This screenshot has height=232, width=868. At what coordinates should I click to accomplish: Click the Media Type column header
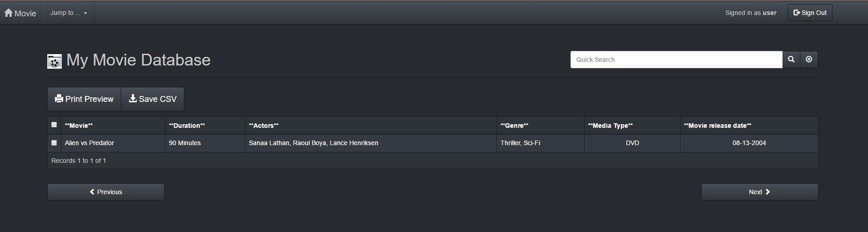pyautogui.click(x=610, y=126)
